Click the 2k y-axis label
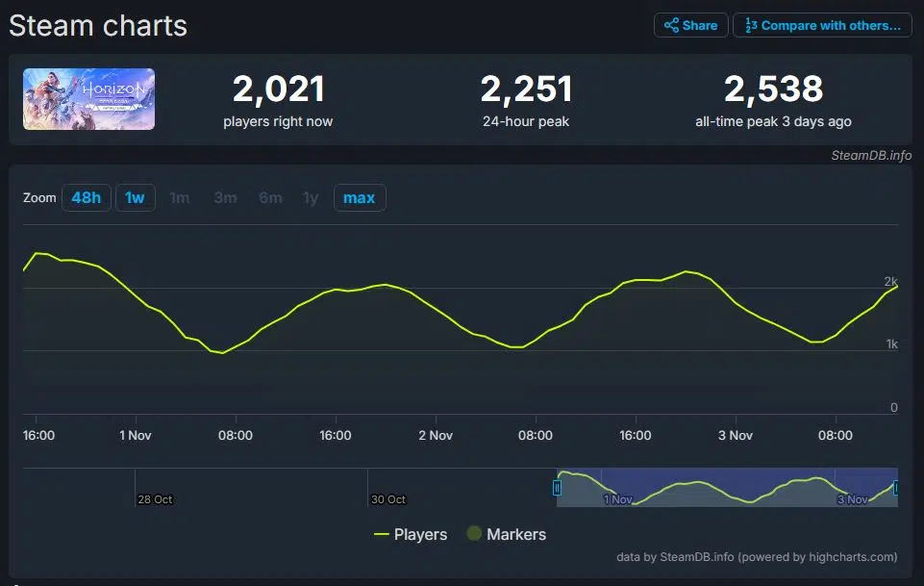The image size is (924, 586). tap(891, 281)
